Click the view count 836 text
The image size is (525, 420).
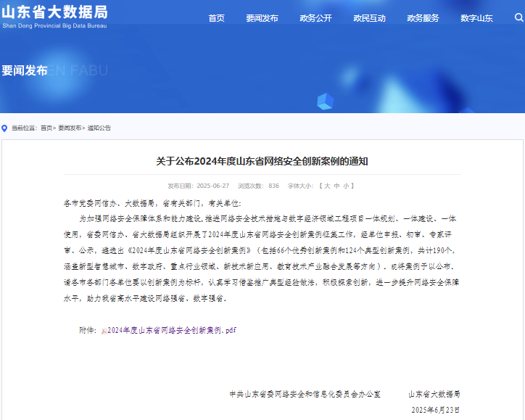point(273,186)
